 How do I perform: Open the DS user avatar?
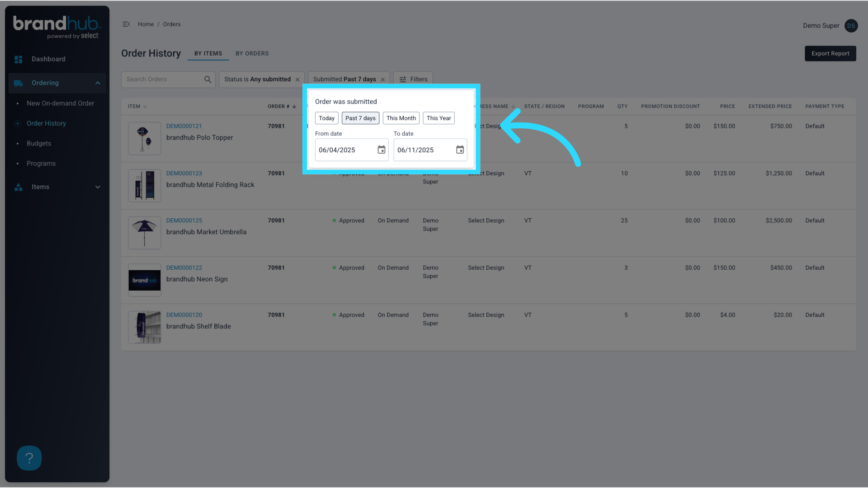pos(851,26)
